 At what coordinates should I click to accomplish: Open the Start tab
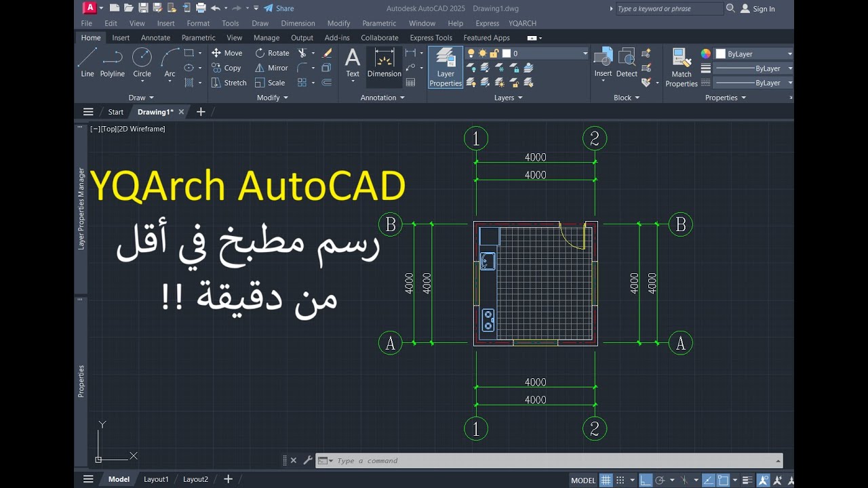pyautogui.click(x=115, y=112)
